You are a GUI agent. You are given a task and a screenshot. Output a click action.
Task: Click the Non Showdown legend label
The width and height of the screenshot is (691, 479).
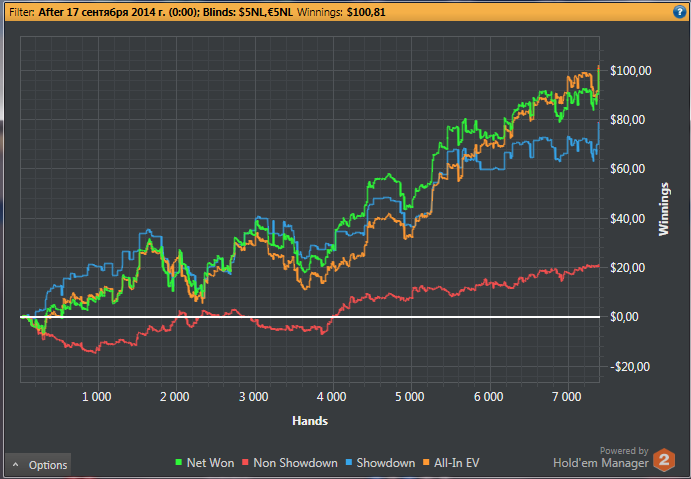[x=295, y=463]
